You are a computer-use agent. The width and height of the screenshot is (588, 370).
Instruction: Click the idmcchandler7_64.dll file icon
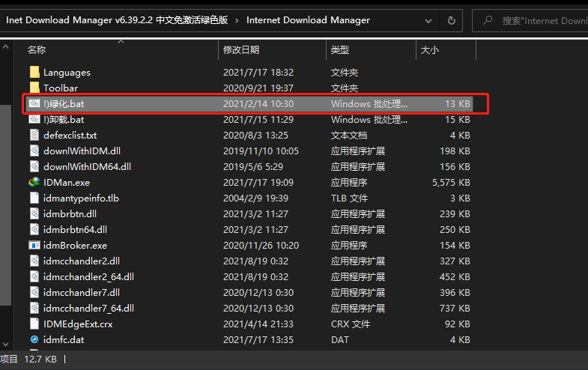pyautogui.click(x=34, y=308)
